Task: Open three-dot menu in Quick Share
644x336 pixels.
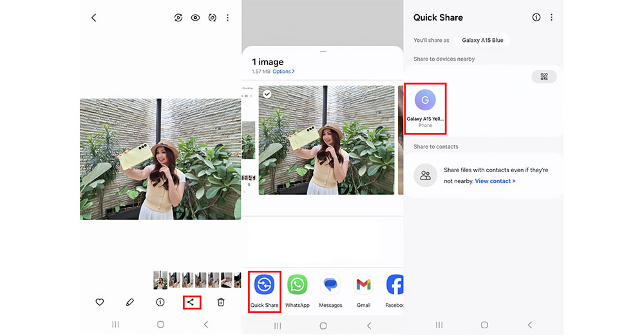Action: [551, 17]
